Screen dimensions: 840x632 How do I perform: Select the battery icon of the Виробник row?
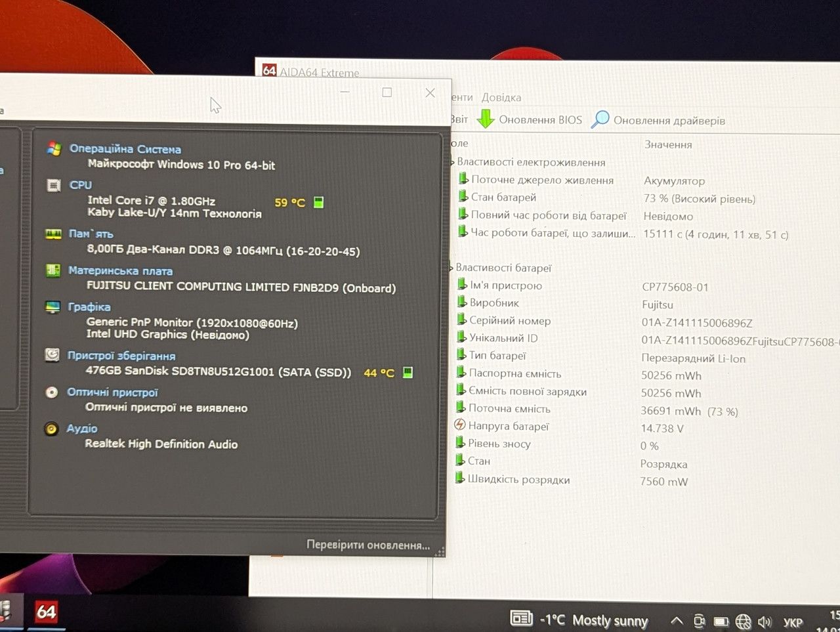coord(462,302)
